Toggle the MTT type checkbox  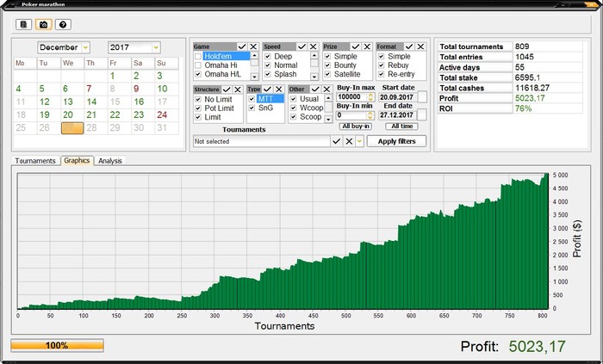(252, 99)
